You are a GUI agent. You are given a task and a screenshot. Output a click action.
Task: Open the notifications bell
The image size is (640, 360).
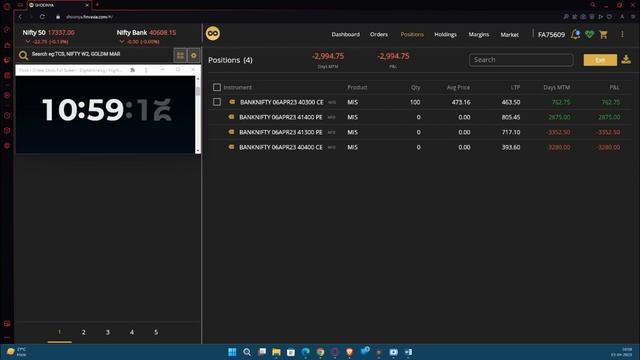576,34
